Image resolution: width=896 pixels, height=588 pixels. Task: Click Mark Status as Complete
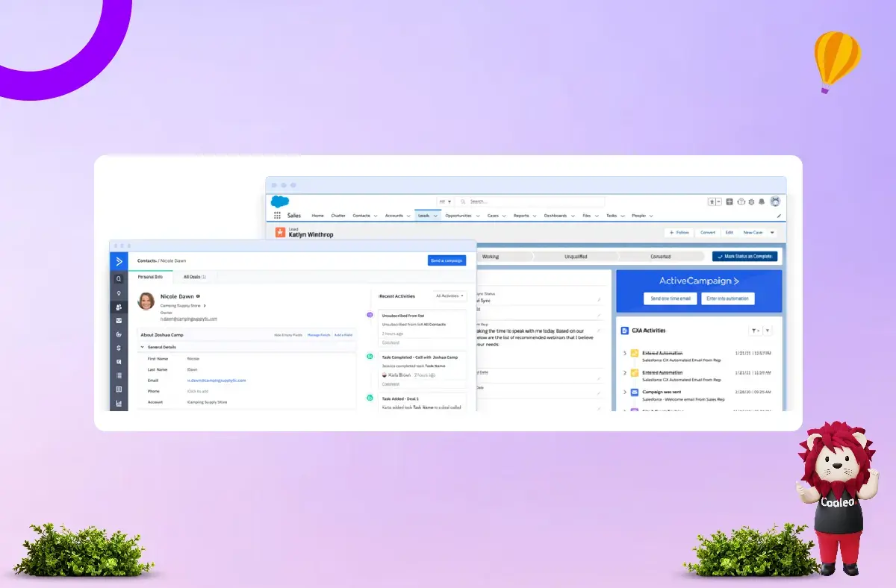(x=745, y=256)
